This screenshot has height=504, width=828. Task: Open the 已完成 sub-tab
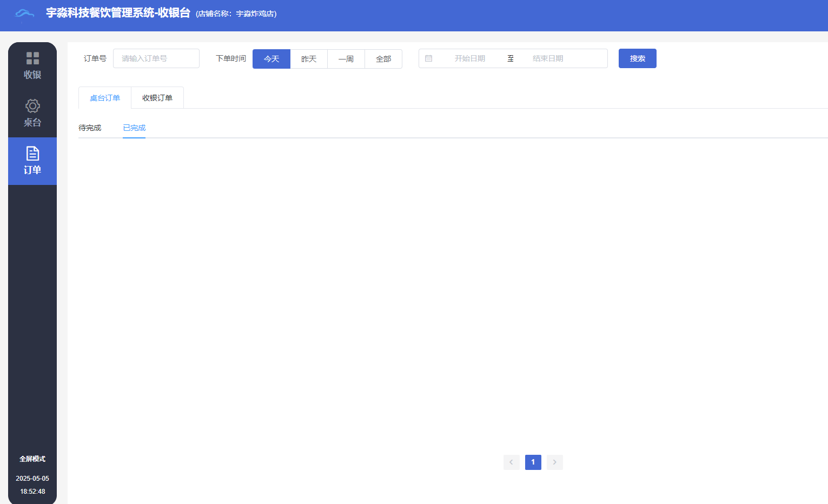tap(134, 128)
